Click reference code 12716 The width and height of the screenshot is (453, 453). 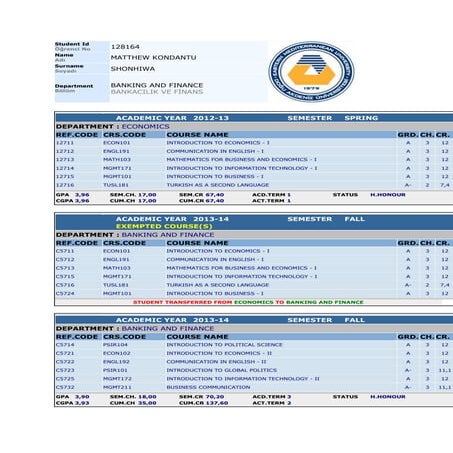pyautogui.click(x=65, y=185)
